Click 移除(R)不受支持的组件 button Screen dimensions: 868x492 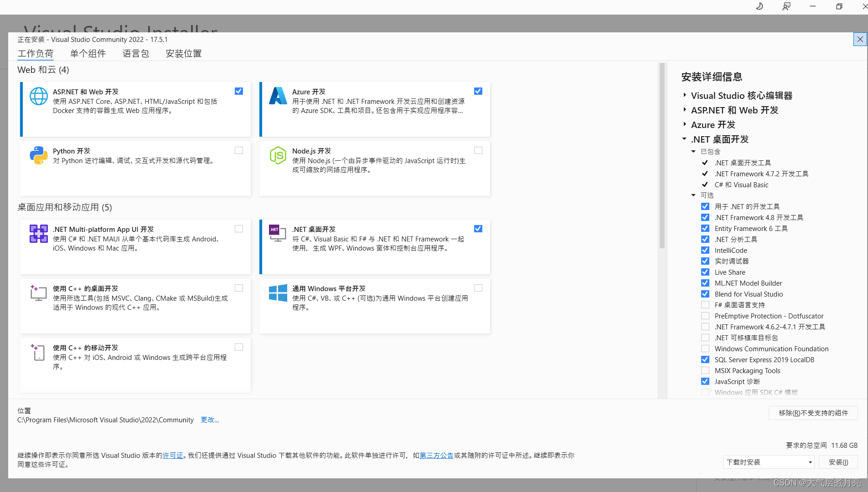tap(813, 413)
